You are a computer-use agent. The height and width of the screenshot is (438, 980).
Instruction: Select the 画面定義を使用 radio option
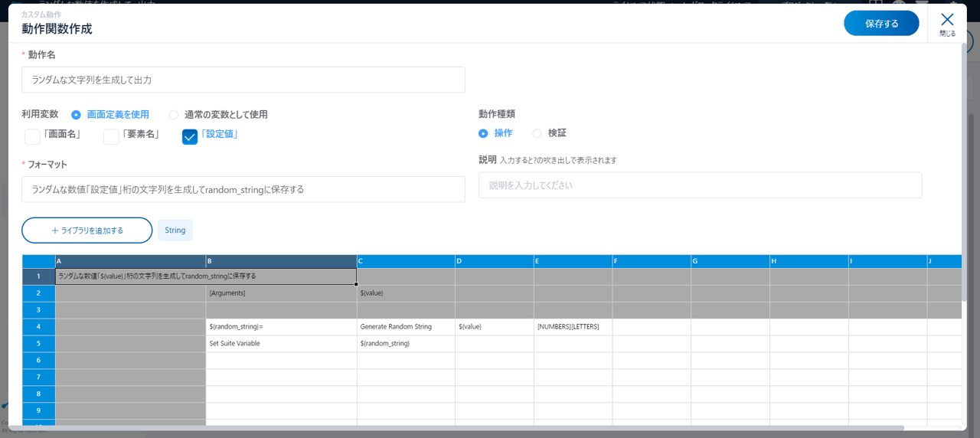tap(76, 115)
